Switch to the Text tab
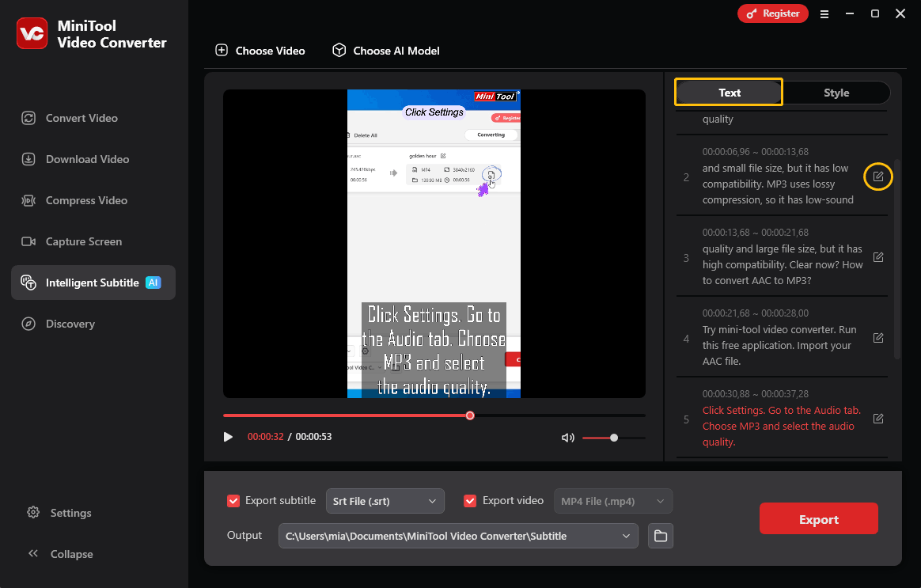The height and width of the screenshot is (588, 921). 729,93
